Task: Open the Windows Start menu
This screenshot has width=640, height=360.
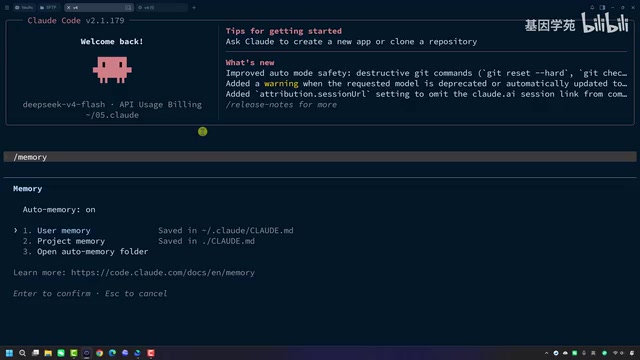Action: pyautogui.click(x=9, y=353)
